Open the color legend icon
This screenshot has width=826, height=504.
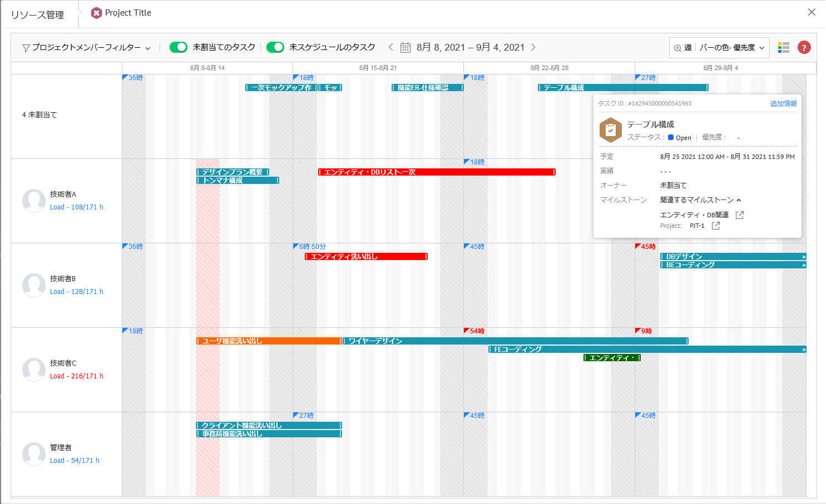pos(783,47)
